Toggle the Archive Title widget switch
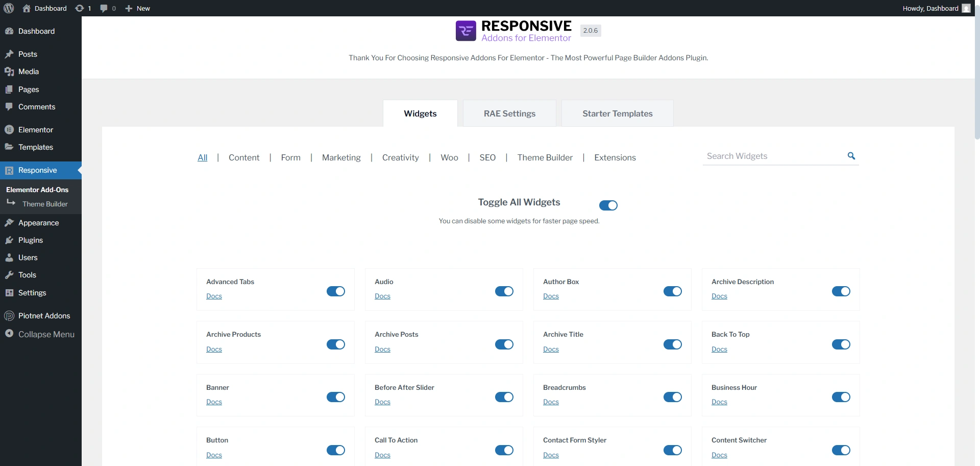 (x=673, y=344)
